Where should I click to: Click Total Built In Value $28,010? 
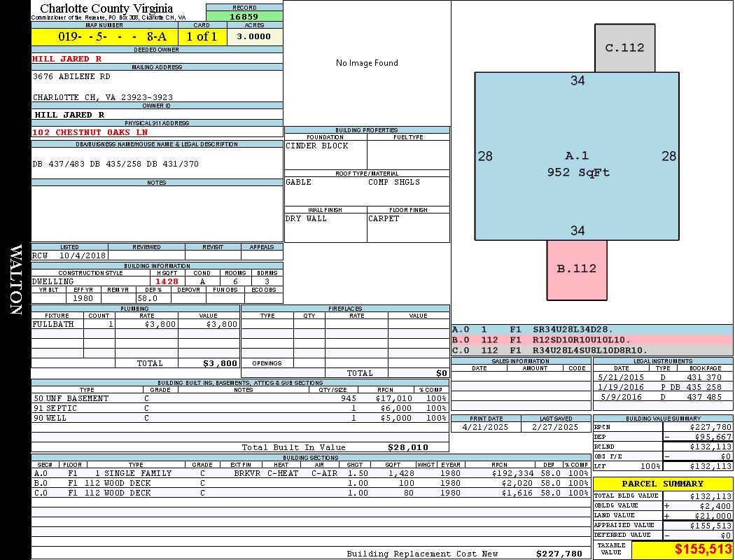408,447
